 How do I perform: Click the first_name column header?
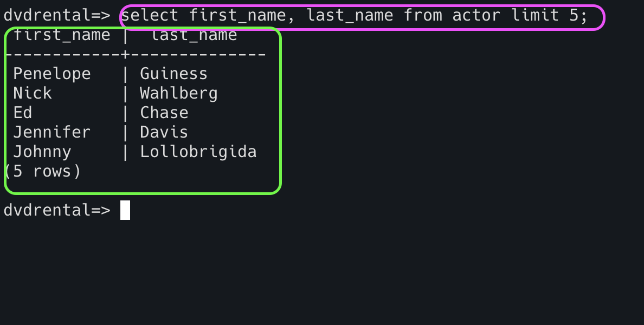click(x=62, y=36)
